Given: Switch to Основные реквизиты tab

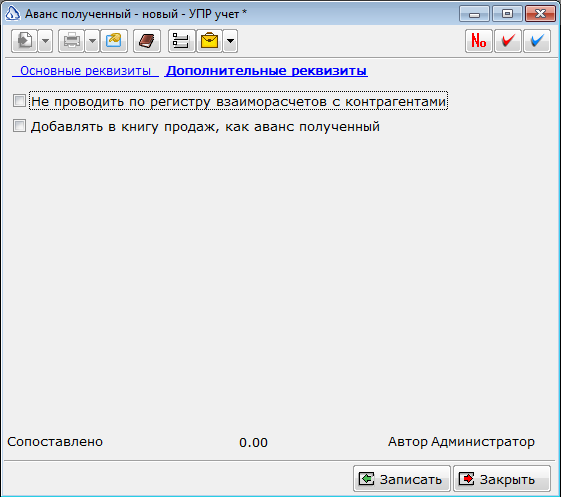Looking at the screenshot, I should coord(85,71).
